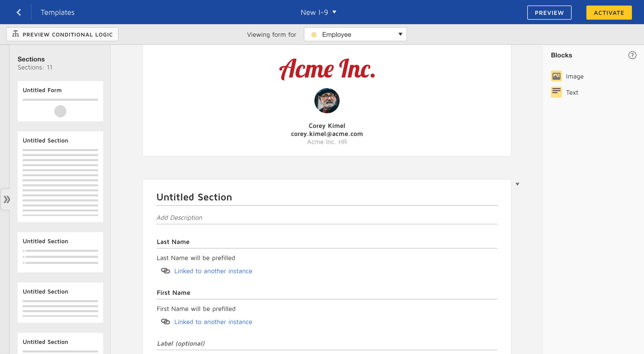This screenshot has height=354, width=644.
Task: Click the Add Description input field
Action: 328,217
